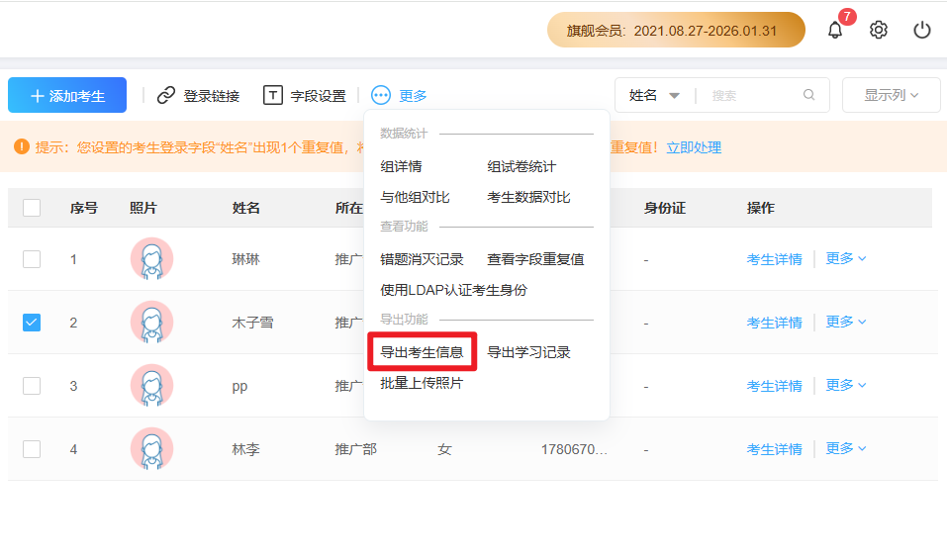This screenshot has width=947, height=560.
Task: Click the 添加考生 button
Action: pos(67,95)
